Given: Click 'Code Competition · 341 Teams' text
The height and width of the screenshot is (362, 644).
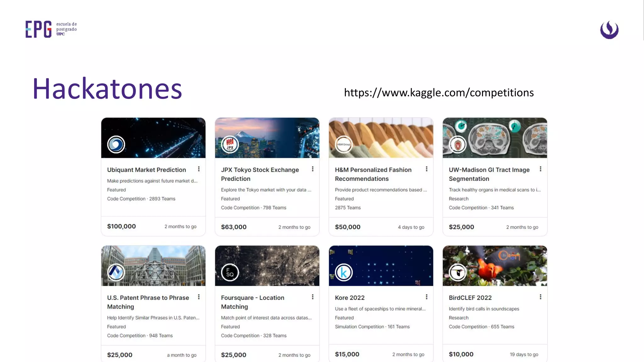Looking at the screenshot, I should tap(481, 208).
